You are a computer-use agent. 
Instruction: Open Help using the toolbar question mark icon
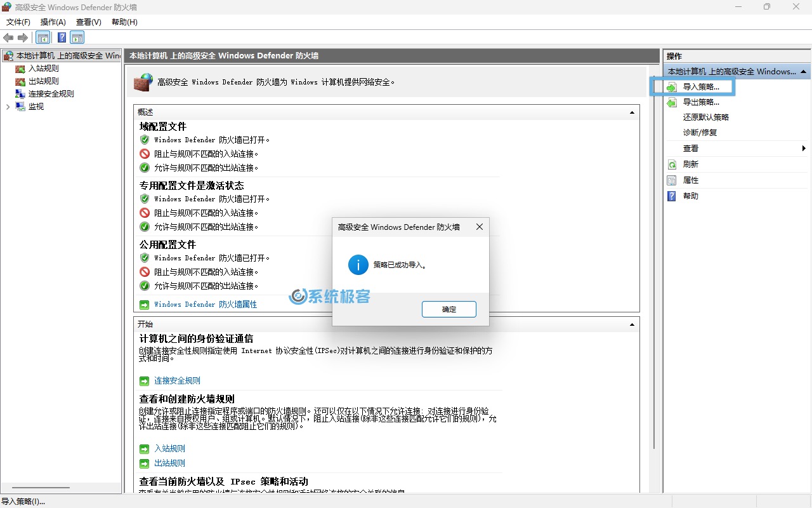tap(61, 37)
